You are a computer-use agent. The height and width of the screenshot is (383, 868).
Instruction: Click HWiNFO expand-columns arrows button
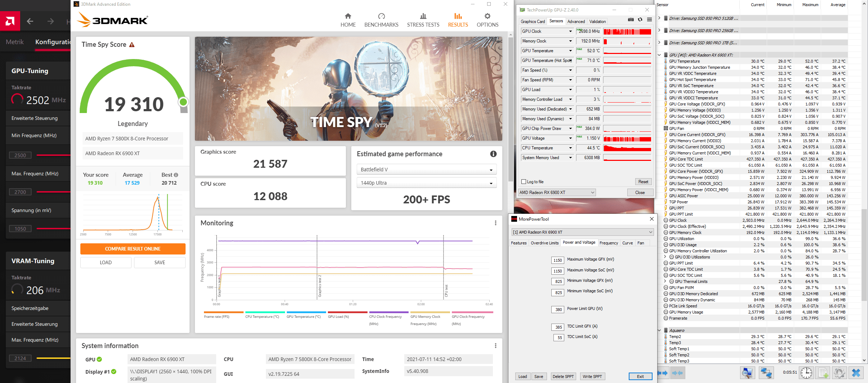tap(663, 373)
